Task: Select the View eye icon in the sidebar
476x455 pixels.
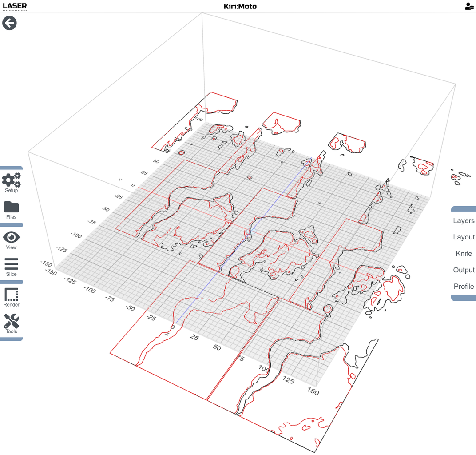Action: click(11, 238)
